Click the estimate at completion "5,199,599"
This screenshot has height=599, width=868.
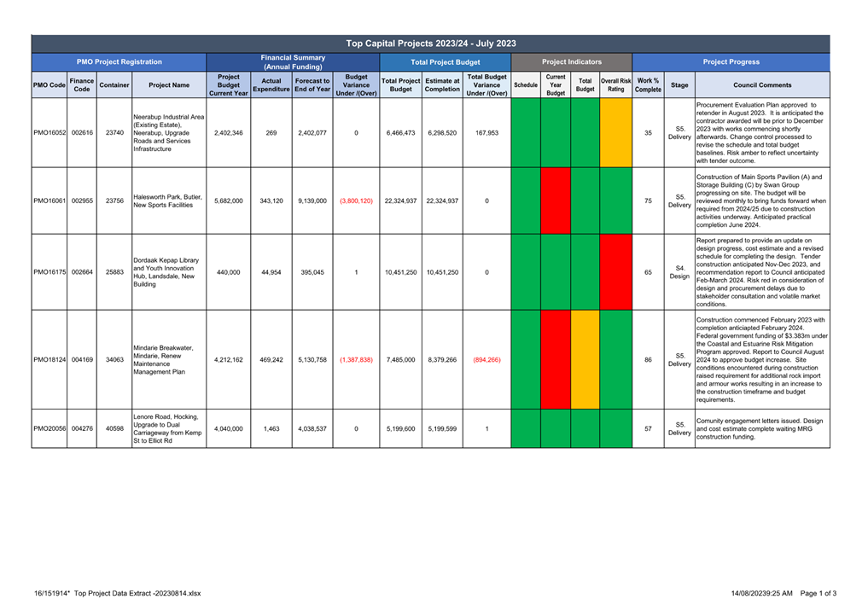442,428
